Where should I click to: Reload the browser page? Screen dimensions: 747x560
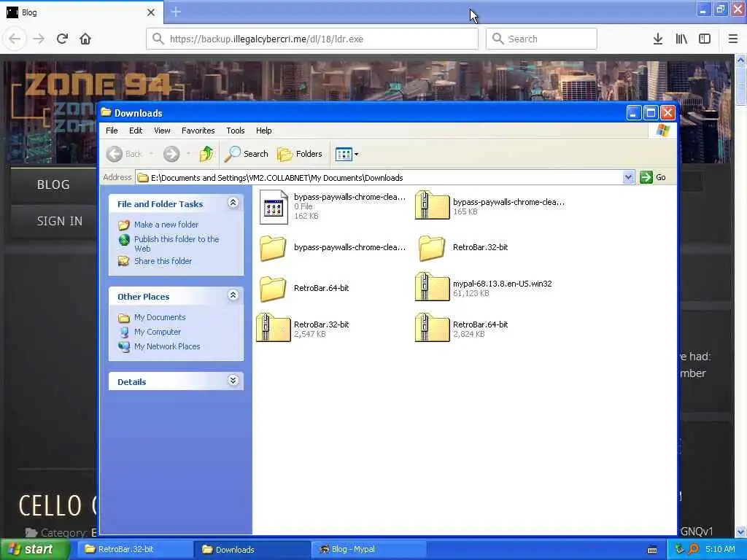(x=62, y=39)
